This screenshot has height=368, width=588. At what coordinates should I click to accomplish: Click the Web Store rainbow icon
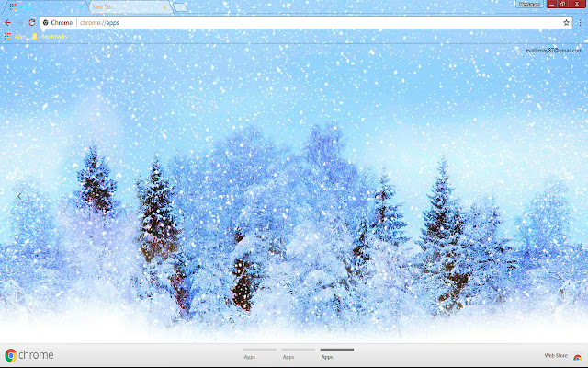(578, 357)
